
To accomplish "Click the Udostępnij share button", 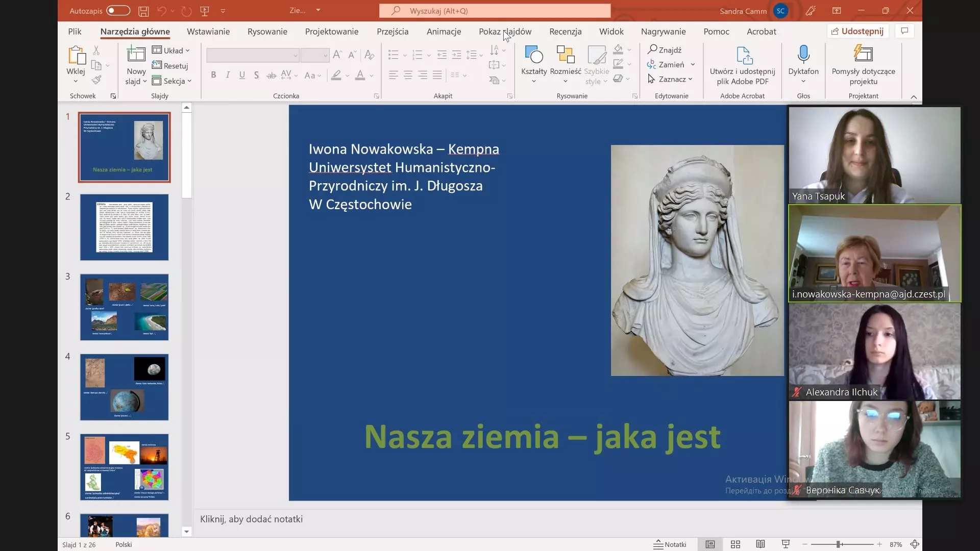I will point(857,31).
